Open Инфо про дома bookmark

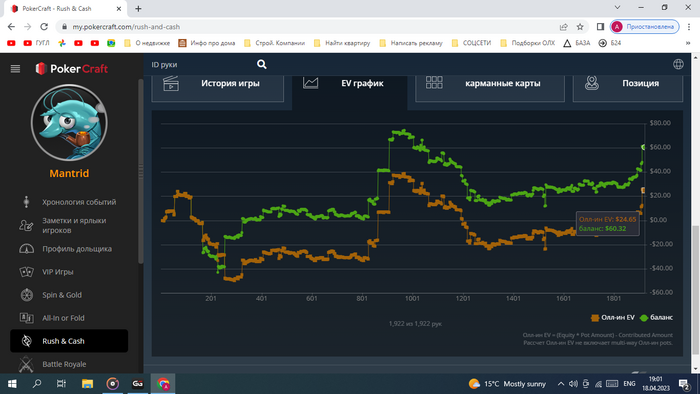(x=207, y=43)
